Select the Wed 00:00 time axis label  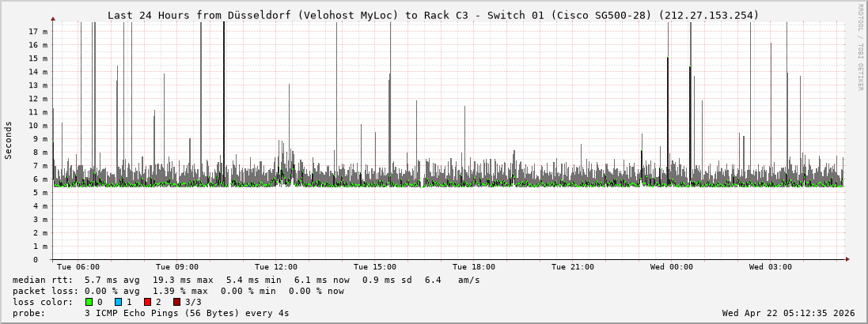point(672,267)
